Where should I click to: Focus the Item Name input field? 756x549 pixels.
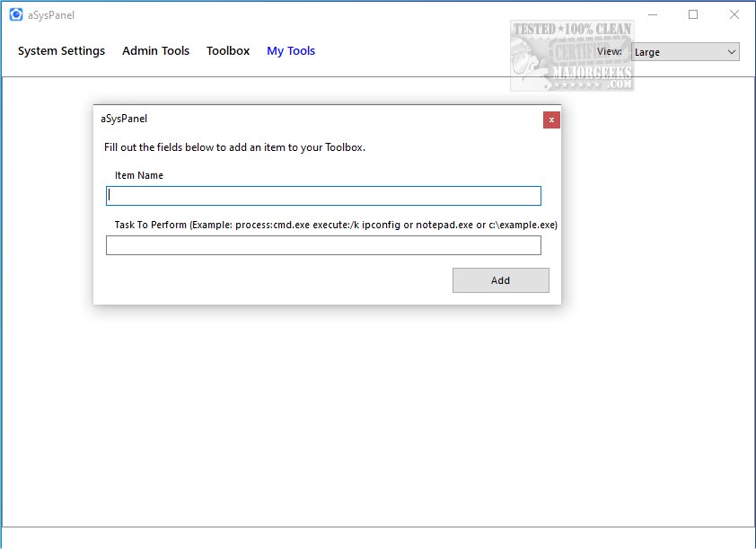(x=323, y=196)
